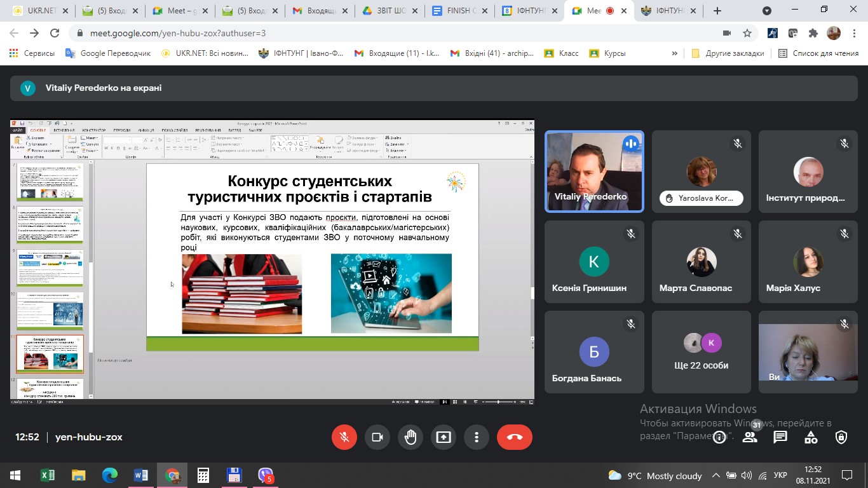
Task: Click the present screen button
Action: [444, 437]
